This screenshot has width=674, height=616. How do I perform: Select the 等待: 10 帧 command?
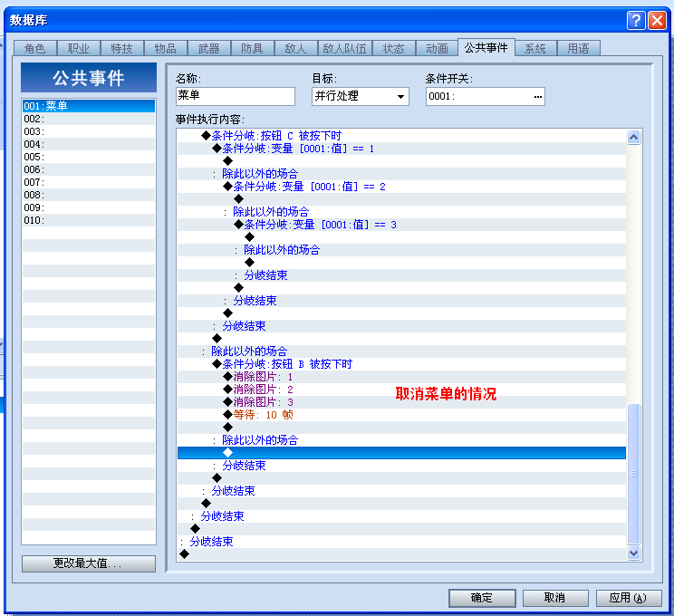tap(401, 415)
